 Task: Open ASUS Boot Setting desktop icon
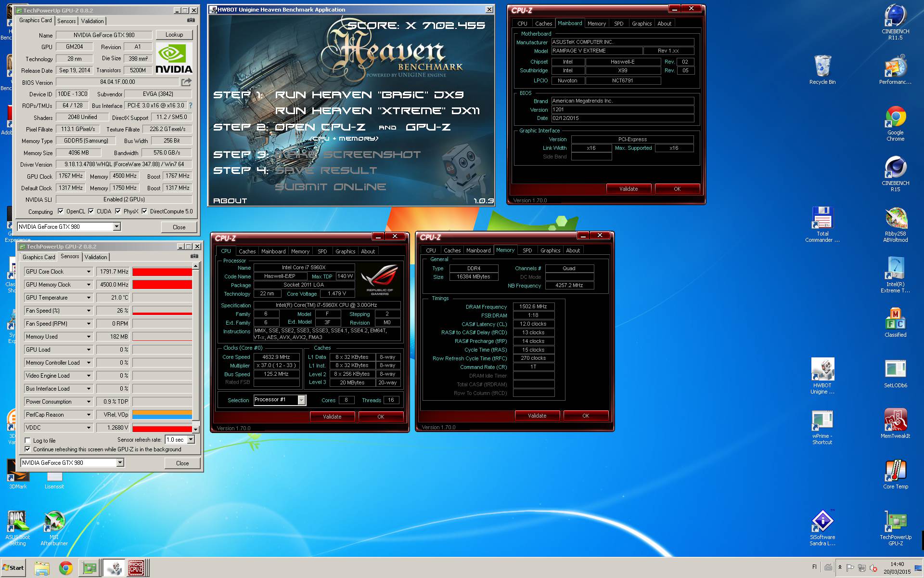(x=17, y=528)
